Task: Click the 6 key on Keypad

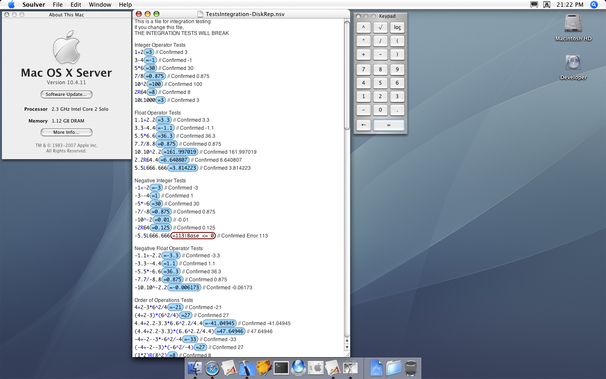Action: click(397, 83)
